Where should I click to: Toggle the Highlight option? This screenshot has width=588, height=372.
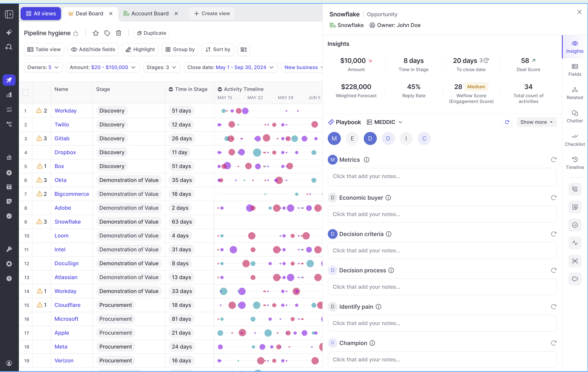pos(140,49)
